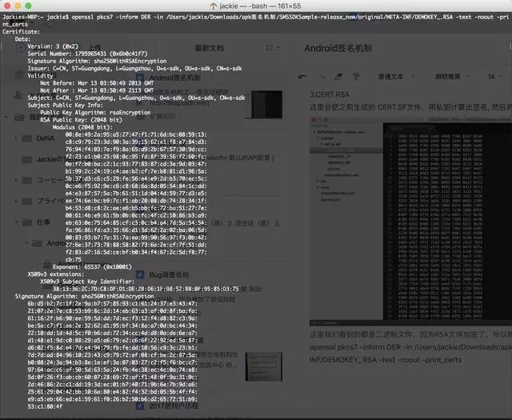
Task: Click the redo arrow in the note editor toolbar
Action: 322,77
